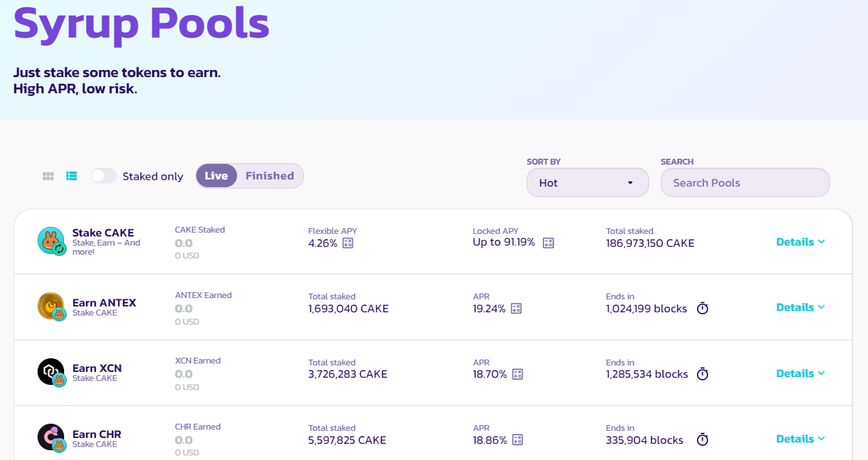
Task: Click the Earn CHR pool title
Action: pyautogui.click(x=97, y=434)
